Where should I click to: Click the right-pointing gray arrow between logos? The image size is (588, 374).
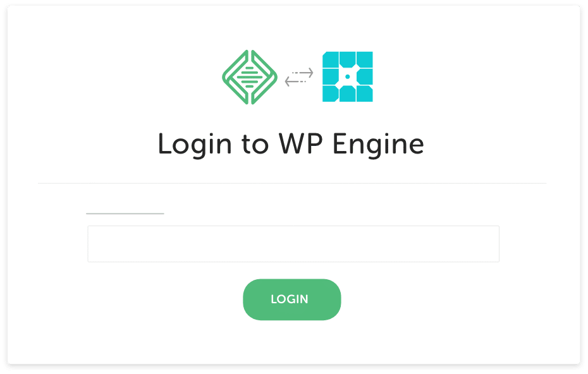tap(303, 72)
